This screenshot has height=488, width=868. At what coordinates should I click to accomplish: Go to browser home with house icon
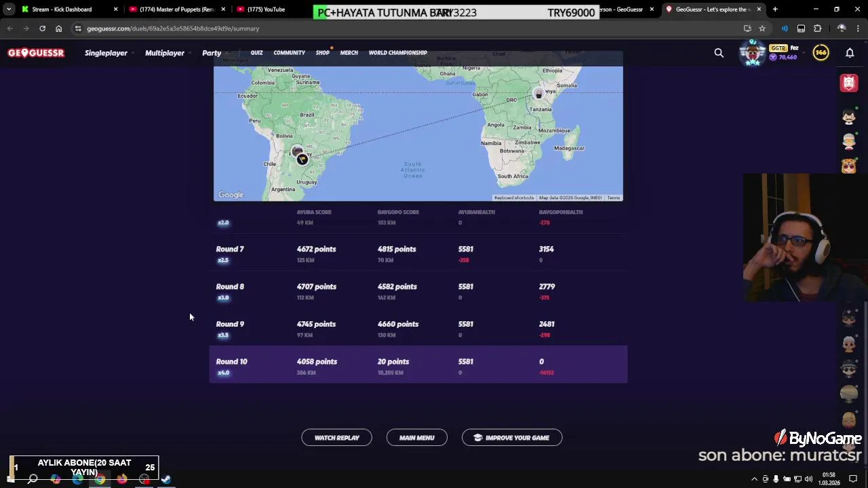coord(58,28)
